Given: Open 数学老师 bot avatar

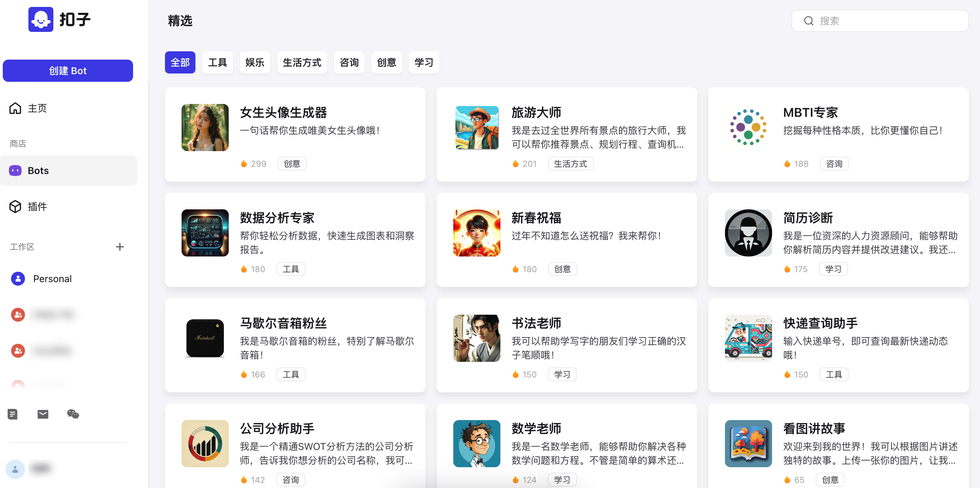Looking at the screenshot, I should [x=477, y=444].
